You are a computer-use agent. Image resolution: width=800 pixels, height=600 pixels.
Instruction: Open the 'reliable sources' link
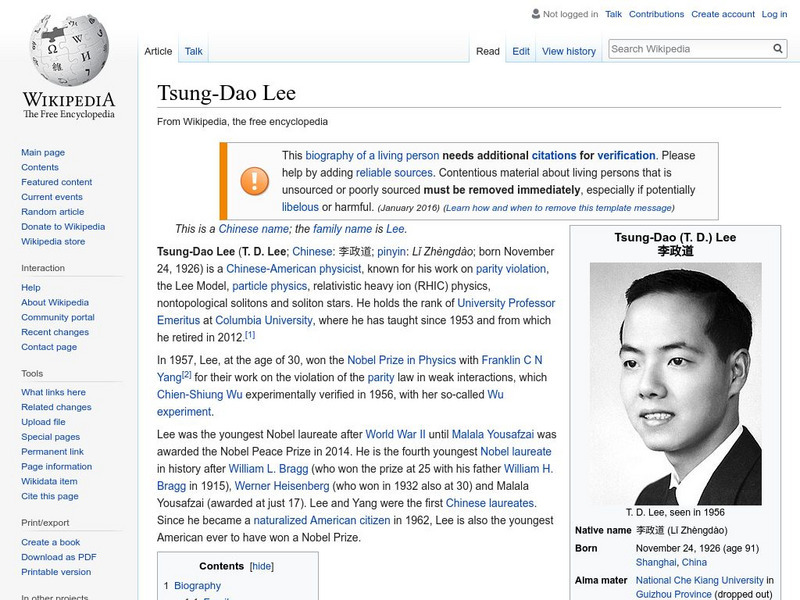(x=394, y=172)
